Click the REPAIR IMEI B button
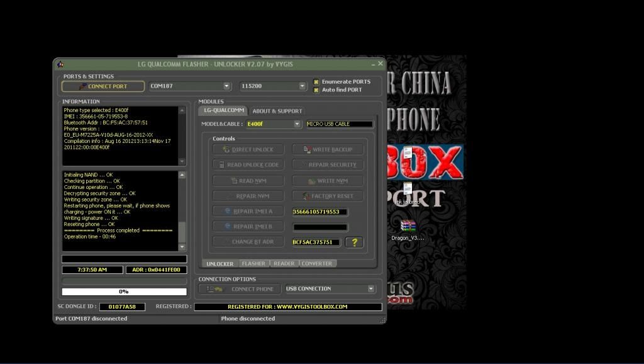The height and width of the screenshot is (364, 644). pos(248,226)
